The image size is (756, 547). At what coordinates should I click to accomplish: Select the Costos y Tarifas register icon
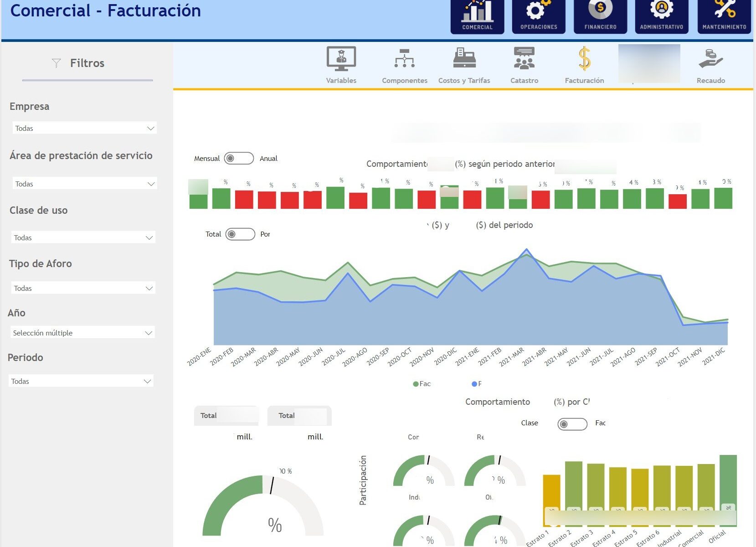(x=464, y=59)
